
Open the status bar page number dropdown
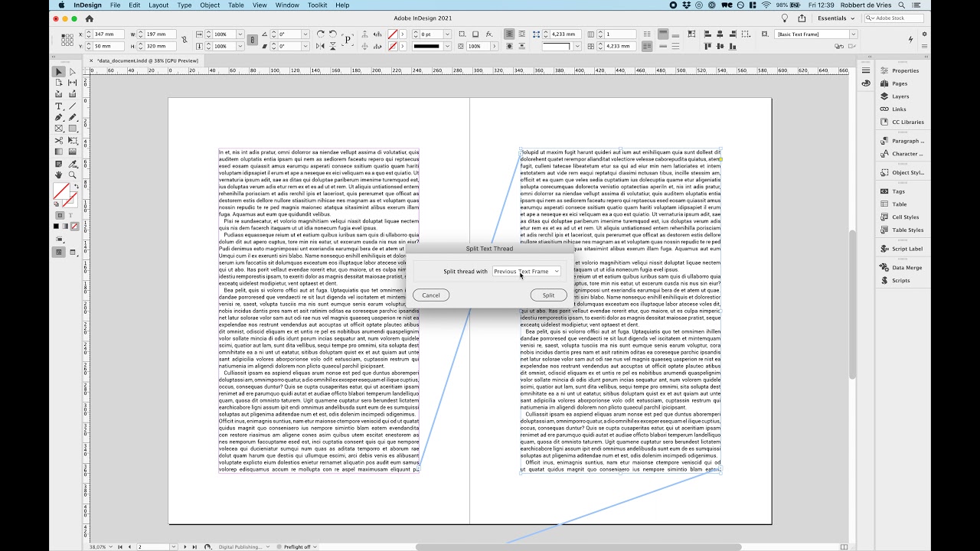[175, 547]
